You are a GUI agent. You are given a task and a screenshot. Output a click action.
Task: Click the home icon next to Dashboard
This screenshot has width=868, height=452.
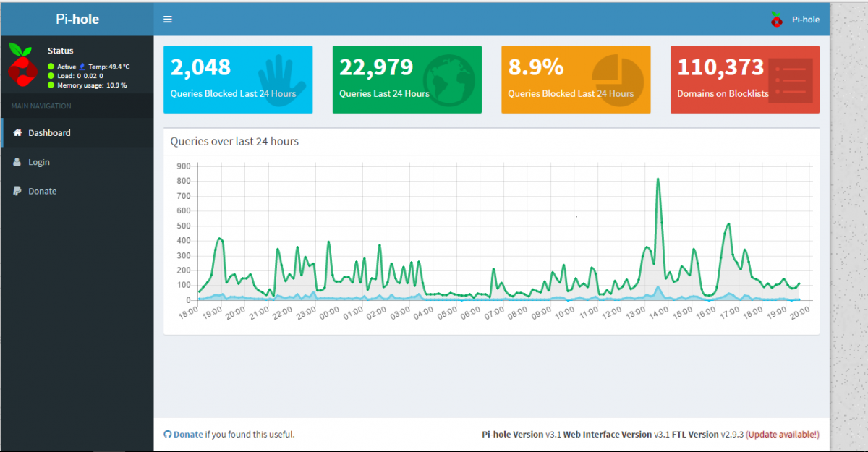[x=18, y=133]
